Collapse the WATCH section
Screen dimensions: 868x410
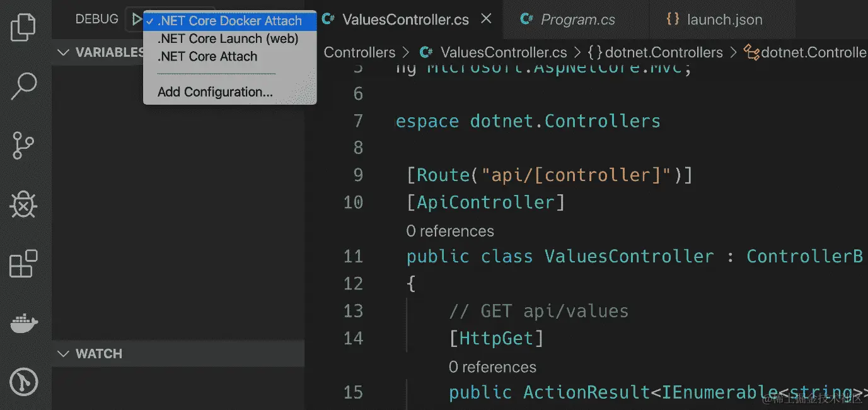coord(178,354)
